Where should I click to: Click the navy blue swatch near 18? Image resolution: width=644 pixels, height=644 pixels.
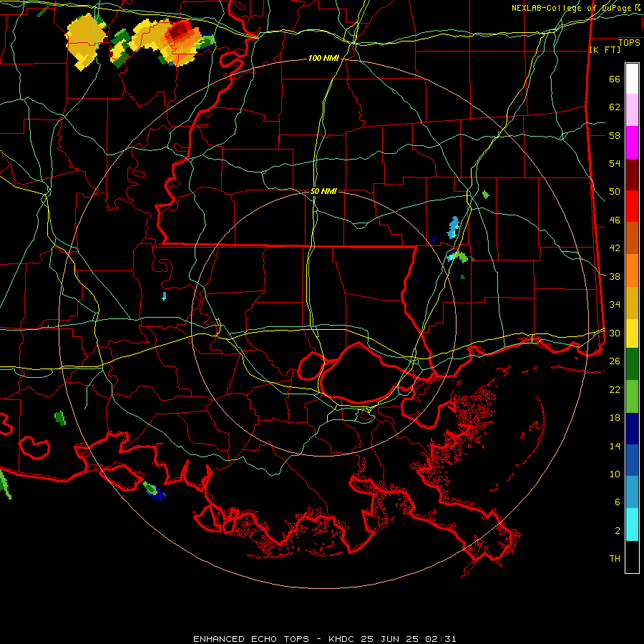click(632, 429)
